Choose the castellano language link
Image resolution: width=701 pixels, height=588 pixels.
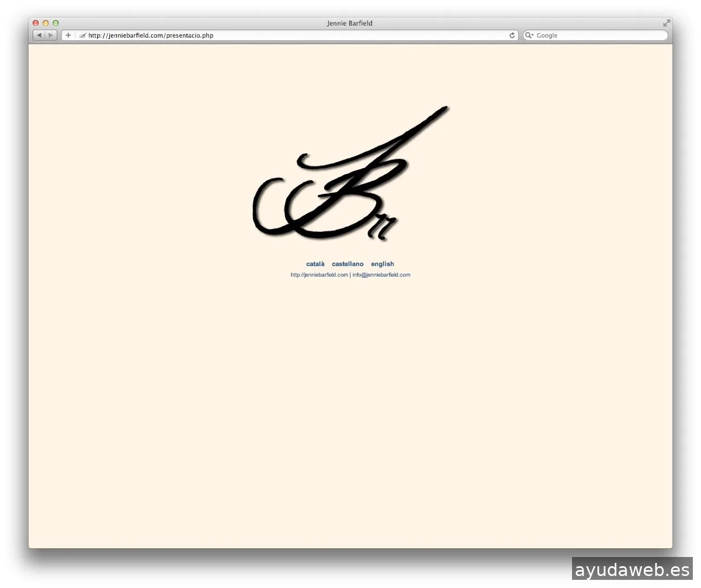[347, 264]
